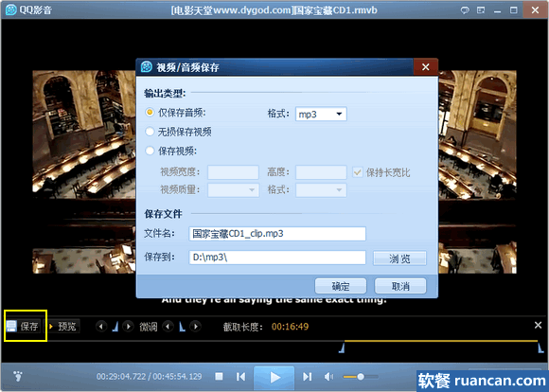
Task: Click the 文件名 field with 国家宝藏CD1_clip.mp3
Action: point(277,234)
